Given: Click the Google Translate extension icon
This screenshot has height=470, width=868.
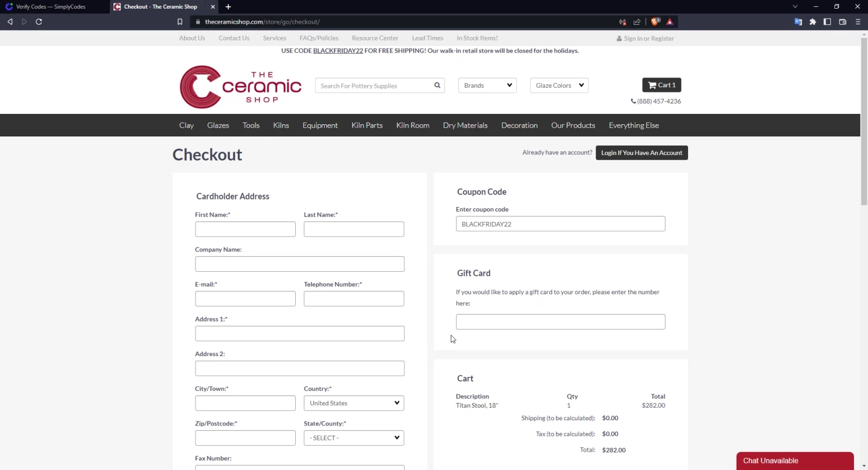Looking at the screenshot, I should [798, 22].
